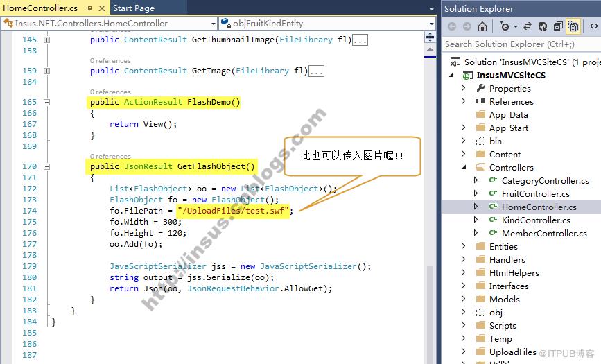Pin the HomeController.cs tab

click(x=89, y=8)
